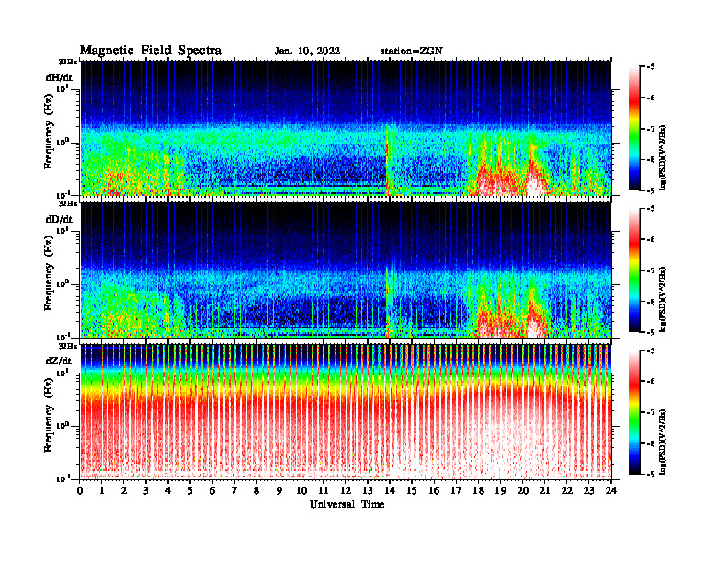The height and width of the screenshot is (563, 728).
Task: Click the color scale bar beside dZ/dt panel
Action: point(633,412)
